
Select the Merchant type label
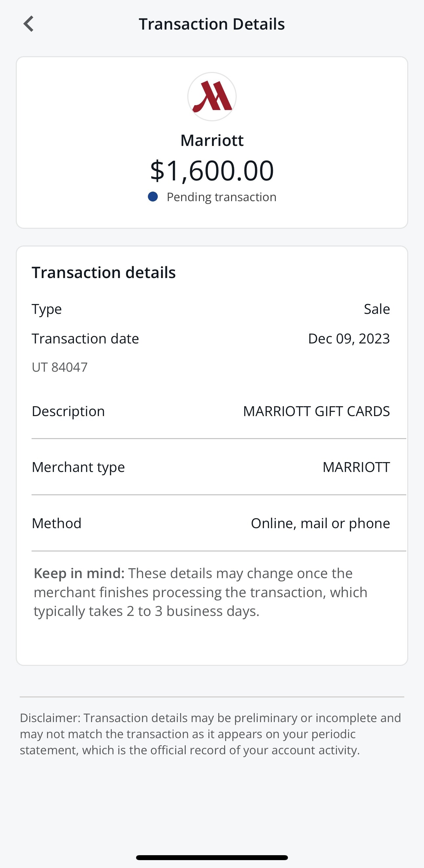click(x=78, y=467)
